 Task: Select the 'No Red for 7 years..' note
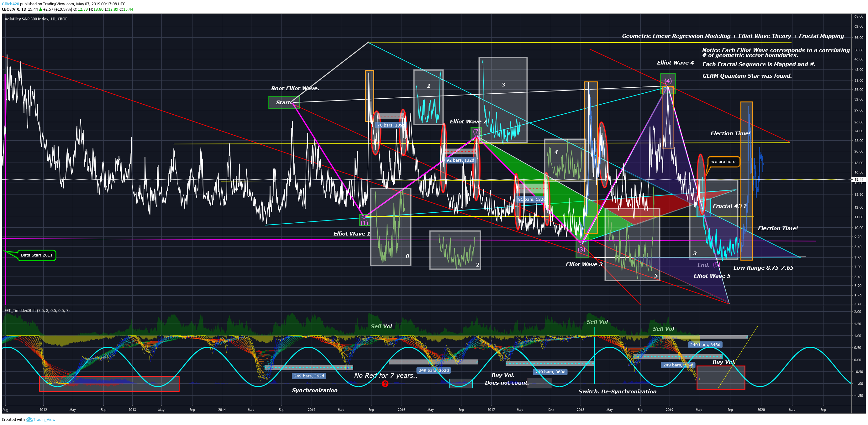coord(386,375)
